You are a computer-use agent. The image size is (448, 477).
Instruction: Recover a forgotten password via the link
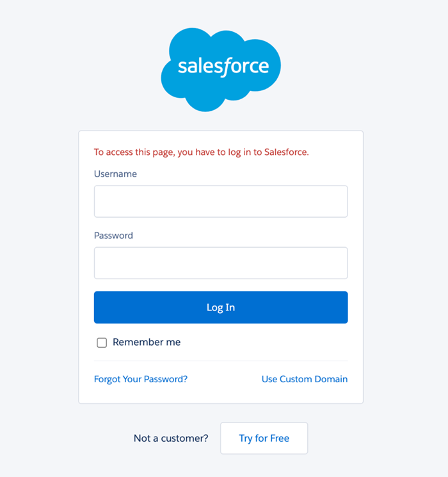coord(141,379)
